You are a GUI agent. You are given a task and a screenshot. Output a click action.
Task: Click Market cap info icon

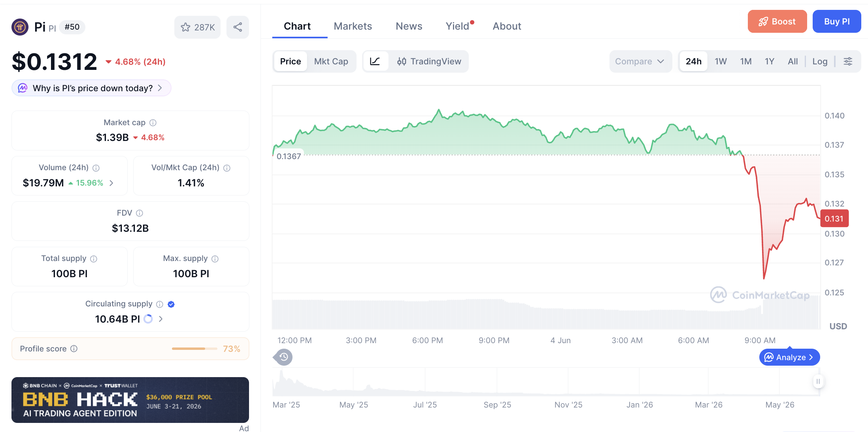(x=153, y=123)
